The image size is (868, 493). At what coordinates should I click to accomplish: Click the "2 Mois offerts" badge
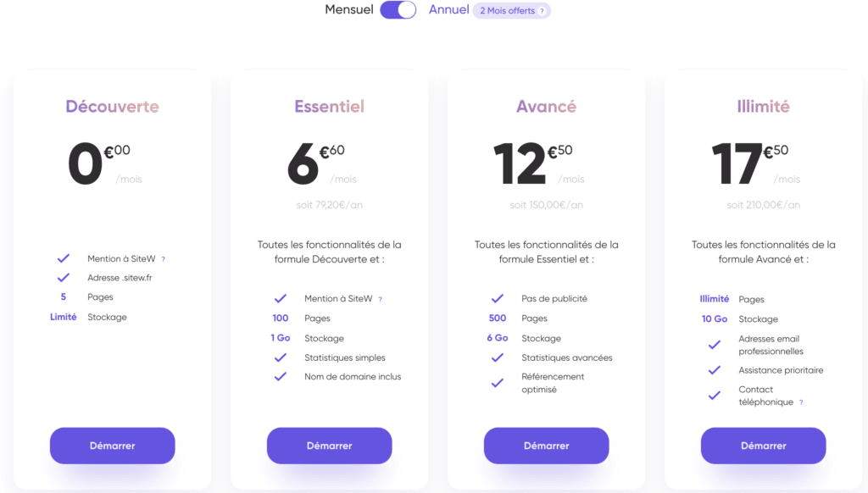511,11
